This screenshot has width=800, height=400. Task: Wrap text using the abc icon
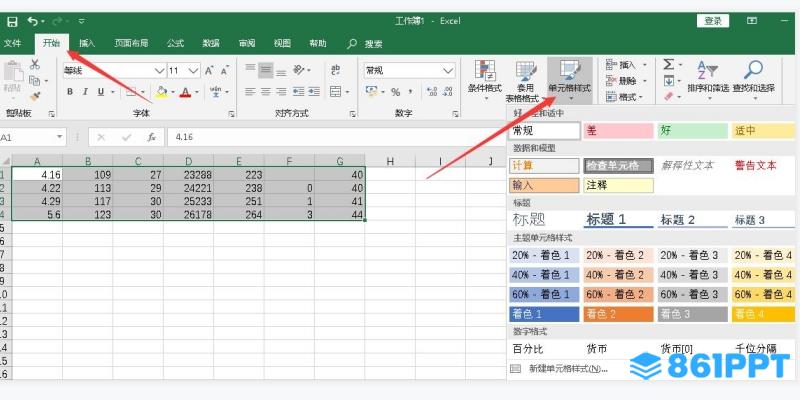(336, 70)
